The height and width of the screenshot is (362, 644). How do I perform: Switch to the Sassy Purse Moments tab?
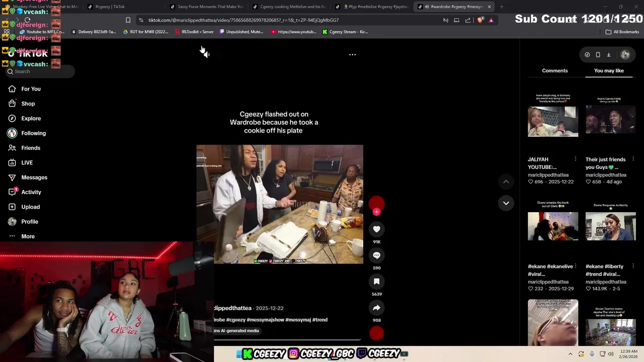(207, 7)
